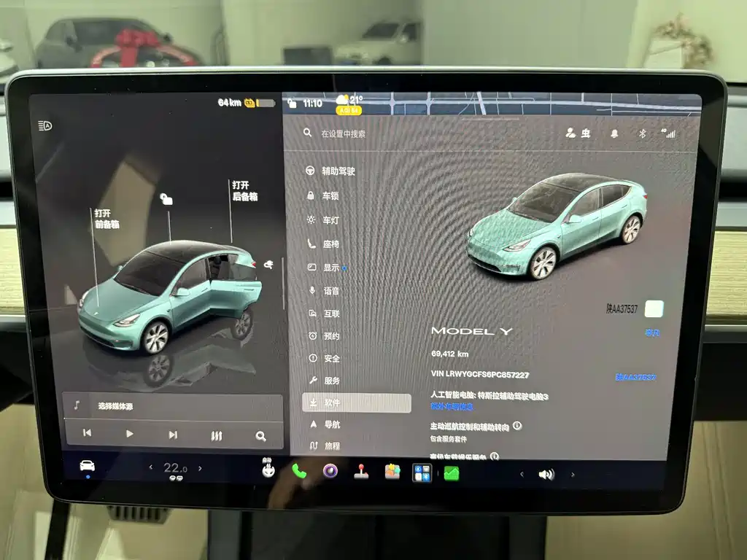The image size is (747, 560).
Task: Search media with magnifier icon
Action: (x=260, y=436)
